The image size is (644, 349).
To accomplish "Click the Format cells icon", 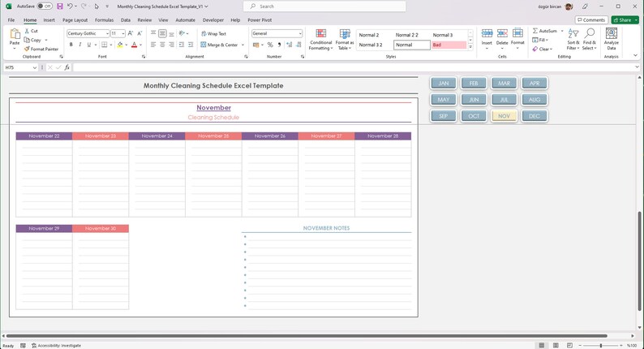I will 517,34.
